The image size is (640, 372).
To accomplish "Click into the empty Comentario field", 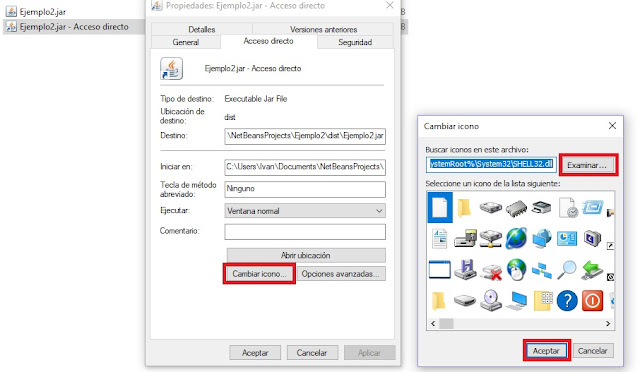I will point(305,232).
